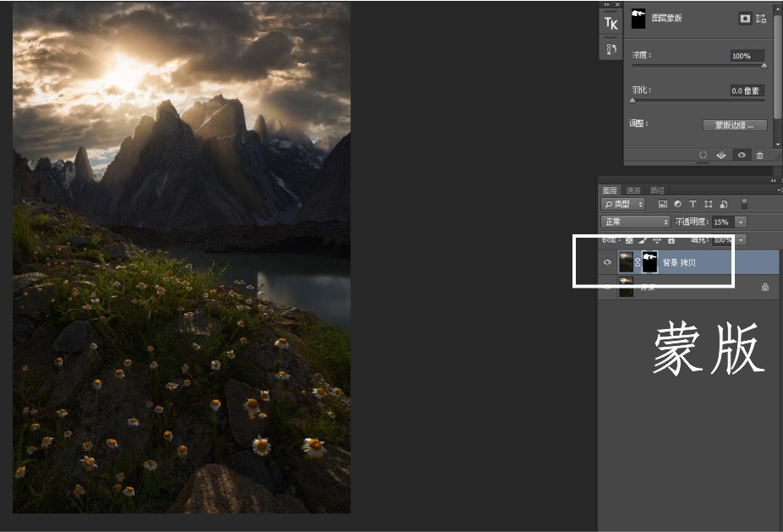Delete the mask with the trash icon
Screen dimensions: 783x532
click(x=759, y=156)
